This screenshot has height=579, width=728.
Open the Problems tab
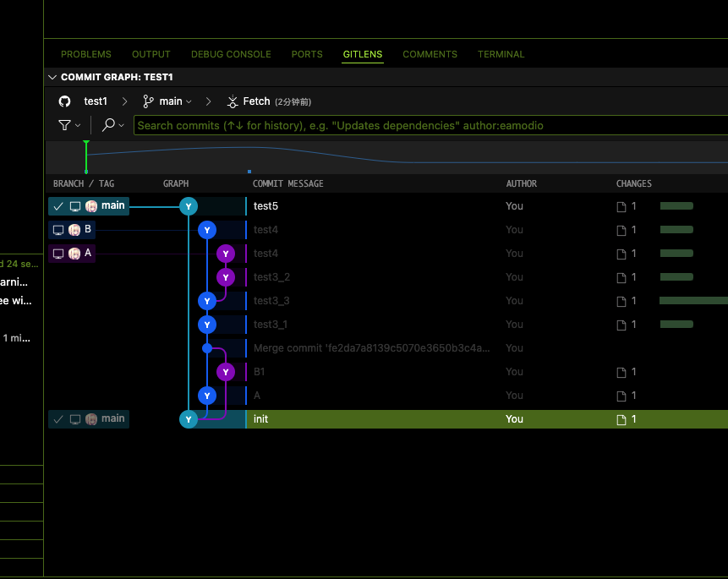click(86, 54)
